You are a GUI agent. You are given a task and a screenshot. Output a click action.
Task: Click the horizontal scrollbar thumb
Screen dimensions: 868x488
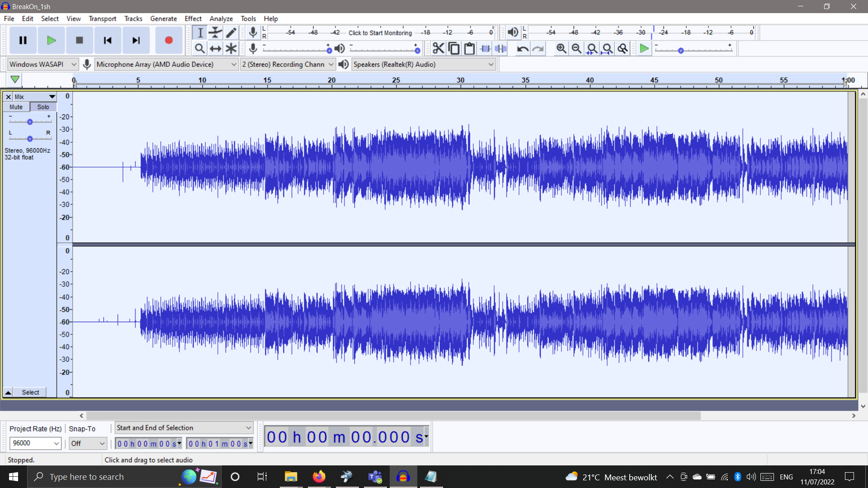[393, 416]
